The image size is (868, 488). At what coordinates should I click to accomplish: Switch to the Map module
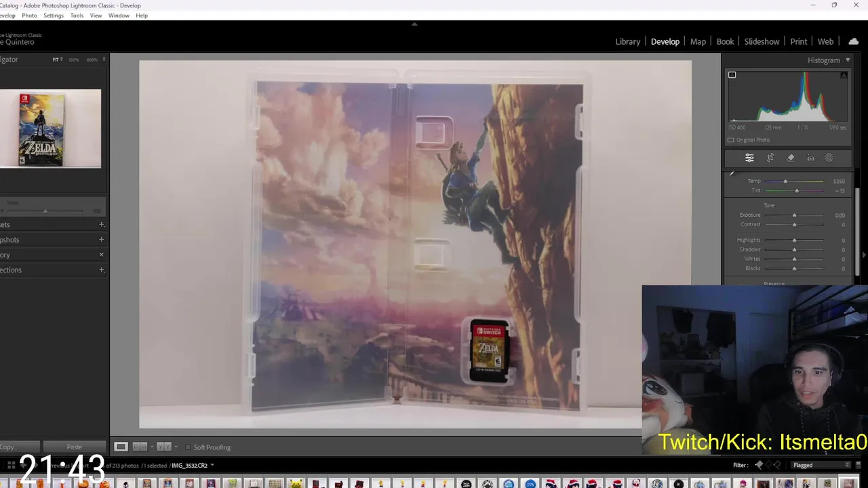click(x=698, y=41)
